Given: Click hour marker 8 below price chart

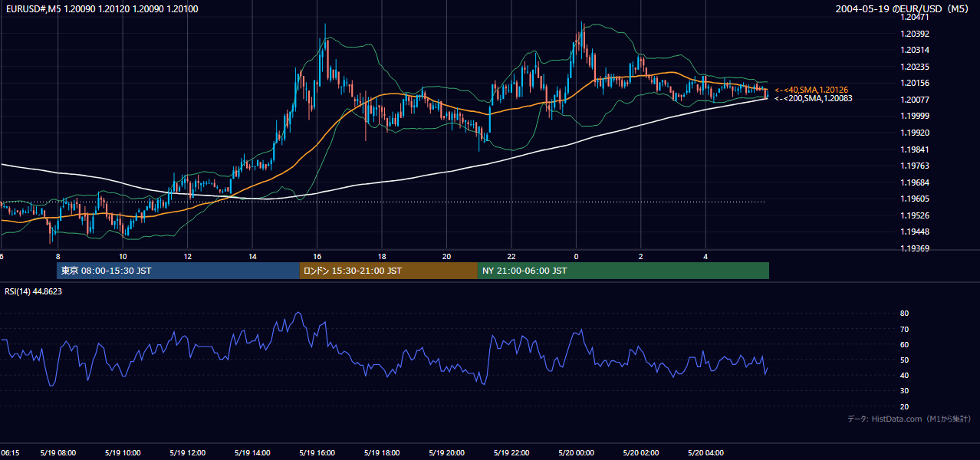Looking at the screenshot, I should [x=58, y=256].
